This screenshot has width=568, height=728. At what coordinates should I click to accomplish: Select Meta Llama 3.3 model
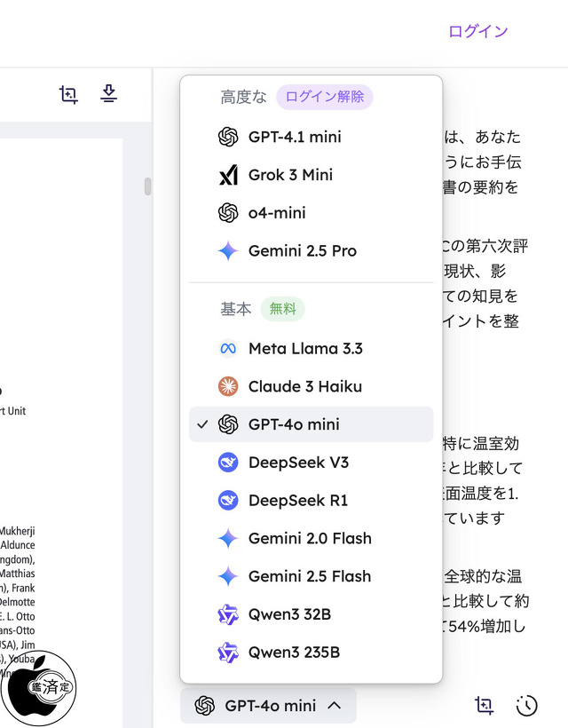pyautogui.click(x=311, y=349)
